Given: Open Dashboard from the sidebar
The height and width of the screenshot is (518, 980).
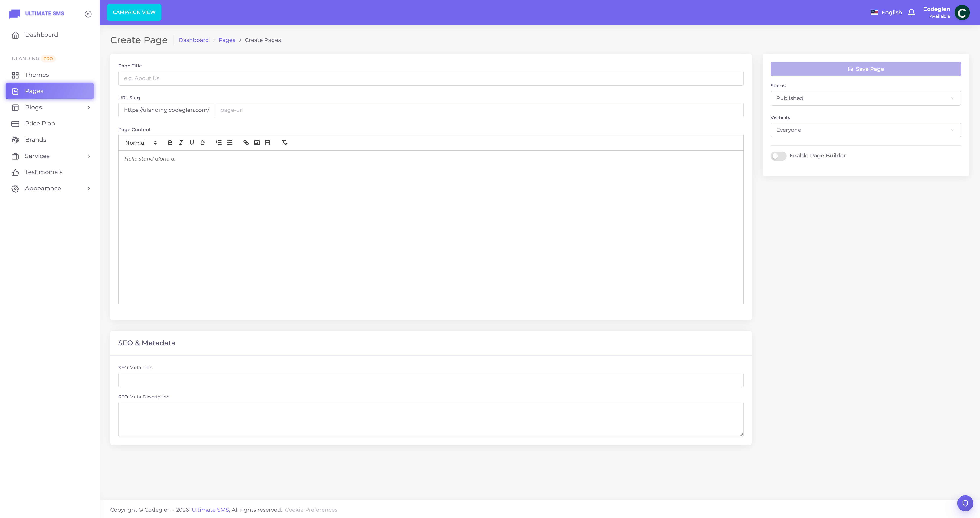Looking at the screenshot, I should (x=50, y=35).
